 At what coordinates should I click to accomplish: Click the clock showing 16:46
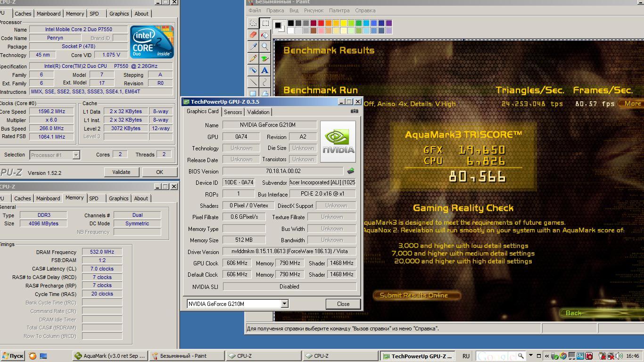[x=633, y=356]
